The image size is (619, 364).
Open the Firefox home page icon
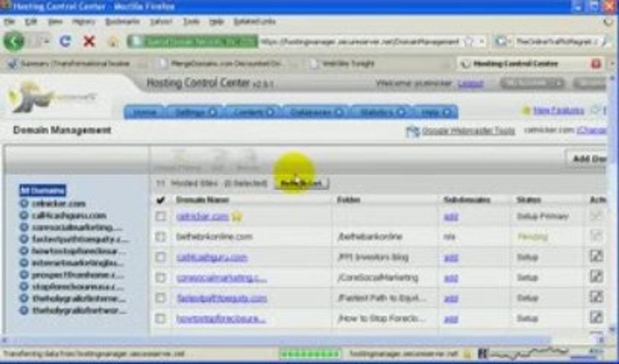[x=113, y=41]
